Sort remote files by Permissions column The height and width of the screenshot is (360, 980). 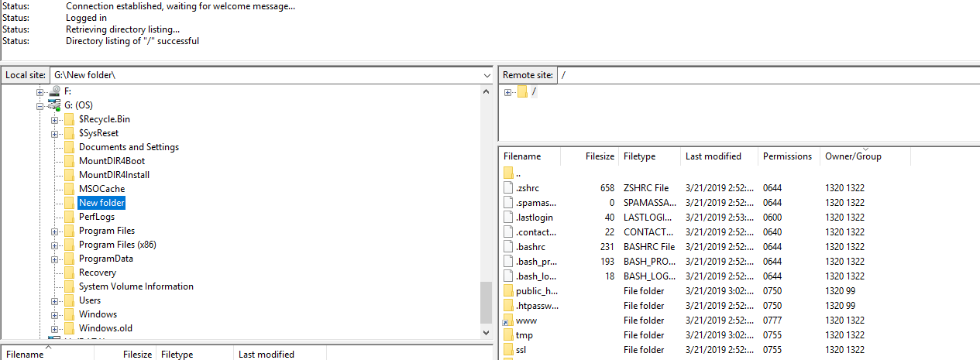tap(789, 156)
